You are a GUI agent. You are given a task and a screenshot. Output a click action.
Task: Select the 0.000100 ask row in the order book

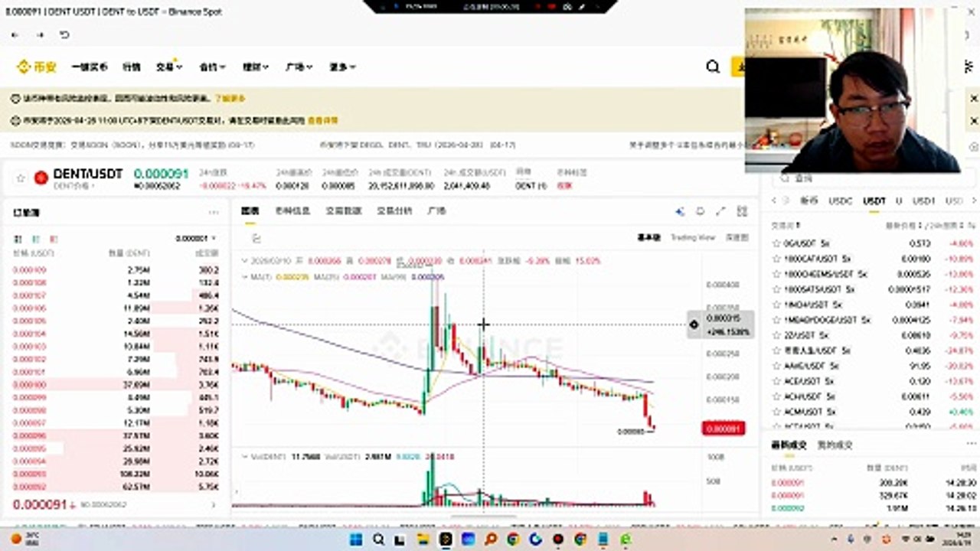coord(116,385)
